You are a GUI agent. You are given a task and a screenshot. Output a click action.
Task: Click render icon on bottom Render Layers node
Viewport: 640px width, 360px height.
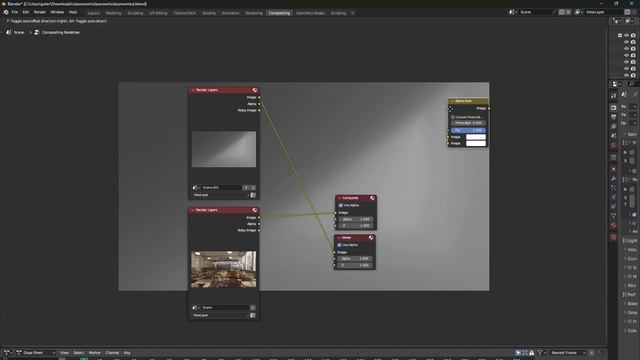point(255,210)
